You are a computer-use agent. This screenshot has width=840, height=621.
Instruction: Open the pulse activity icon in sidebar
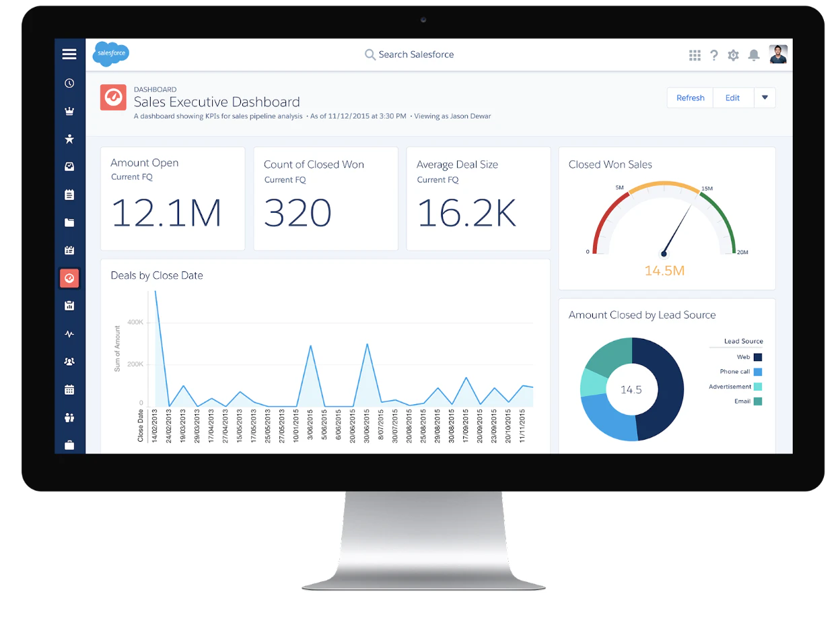[69, 334]
